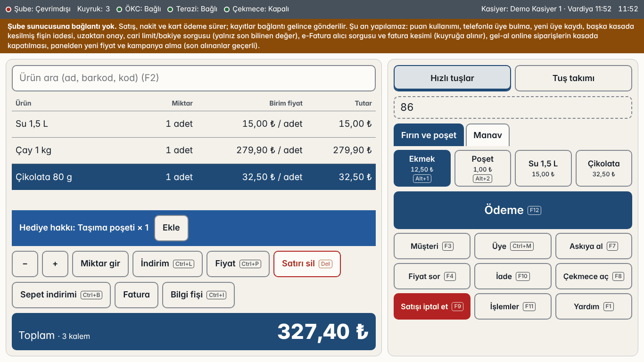Apply a Sepet indirimi basket discount
644x362 pixels.
[x=61, y=295]
